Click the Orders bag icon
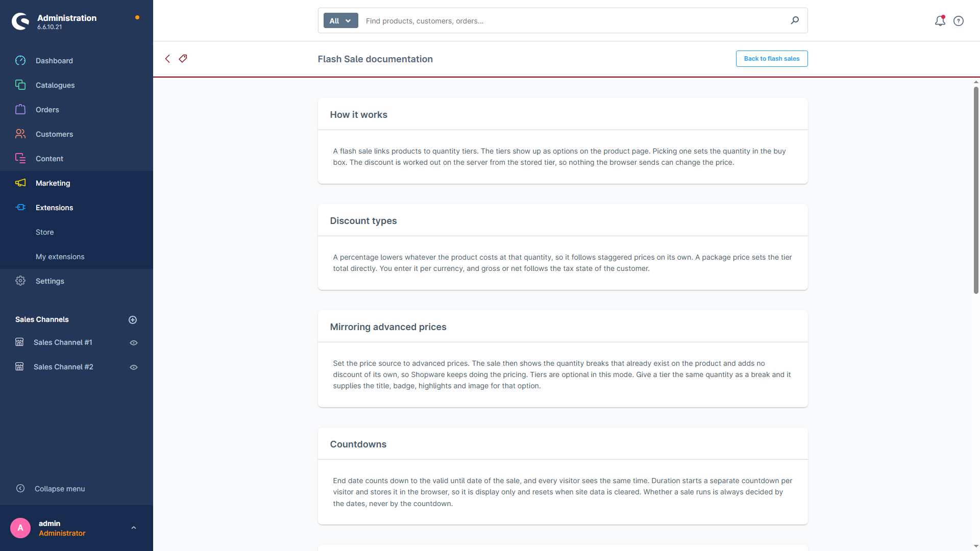The width and height of the screenshot is (980, 551). pyautogui.click(x=20, y=110)
